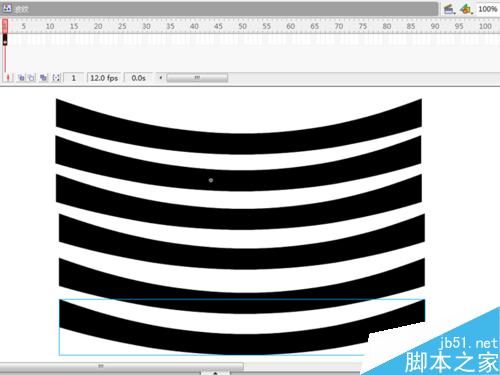500x375 pixels.
Task: Click frame 40 on the timeline ruler
Action: coord(194,26)
